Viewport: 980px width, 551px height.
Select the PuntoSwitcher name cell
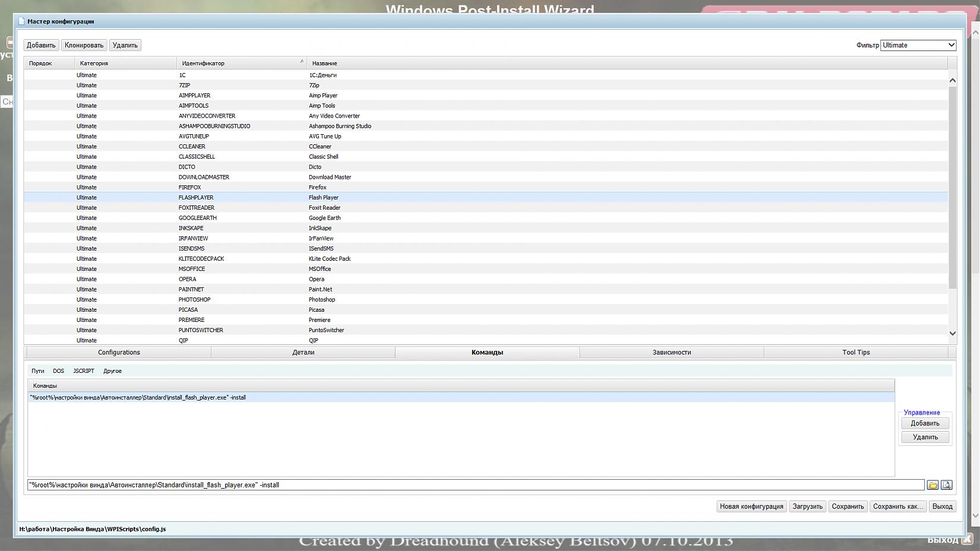tap(326, 330)
